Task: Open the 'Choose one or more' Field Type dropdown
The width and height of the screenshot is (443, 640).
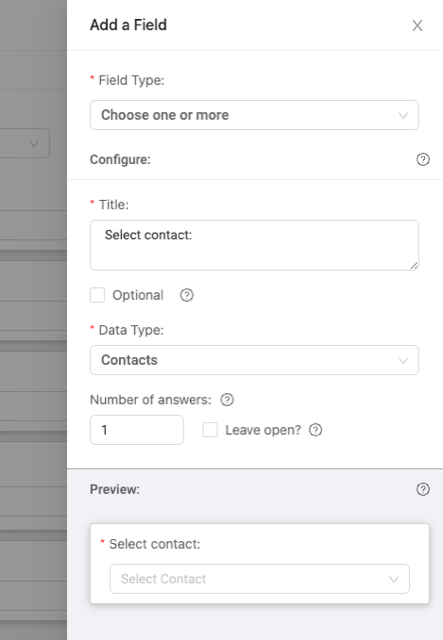Action: (254, 115)
